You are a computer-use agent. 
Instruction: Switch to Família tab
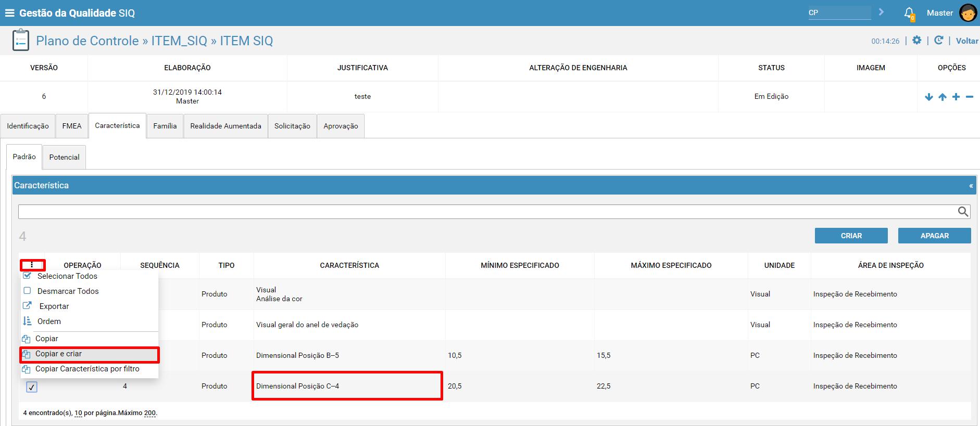point(165,126)
